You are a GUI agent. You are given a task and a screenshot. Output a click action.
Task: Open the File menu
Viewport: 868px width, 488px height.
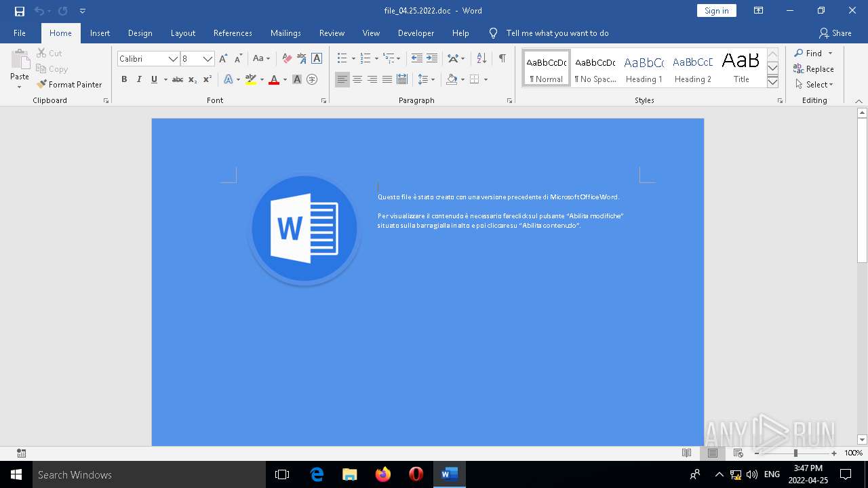pyautogui.click(x=20, y=33)
